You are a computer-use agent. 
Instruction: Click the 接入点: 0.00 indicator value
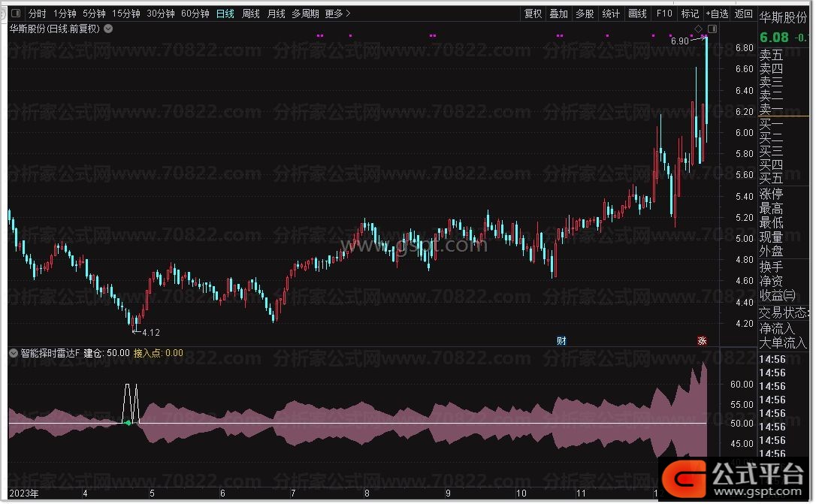tap(159, 353)
